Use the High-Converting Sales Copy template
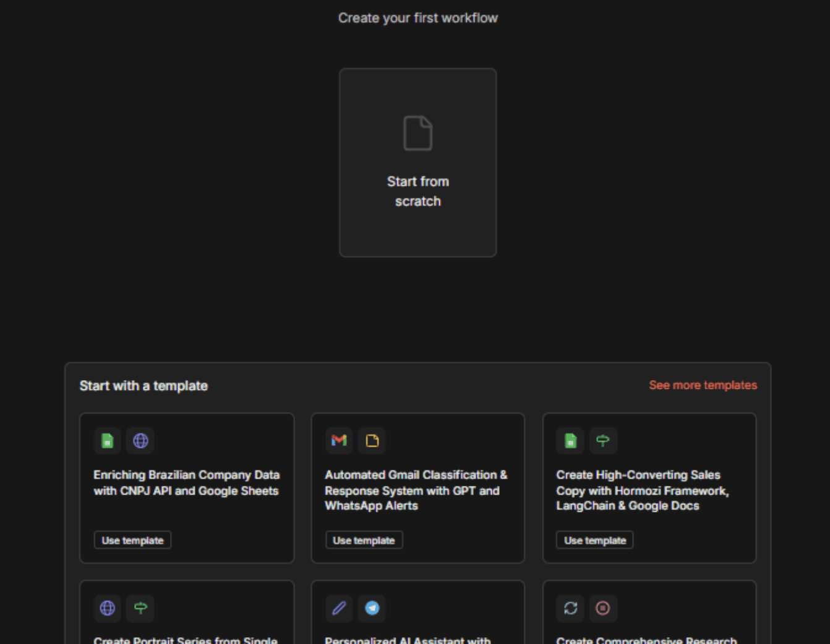This screenshot has width=830, height=644. point(594,540)
